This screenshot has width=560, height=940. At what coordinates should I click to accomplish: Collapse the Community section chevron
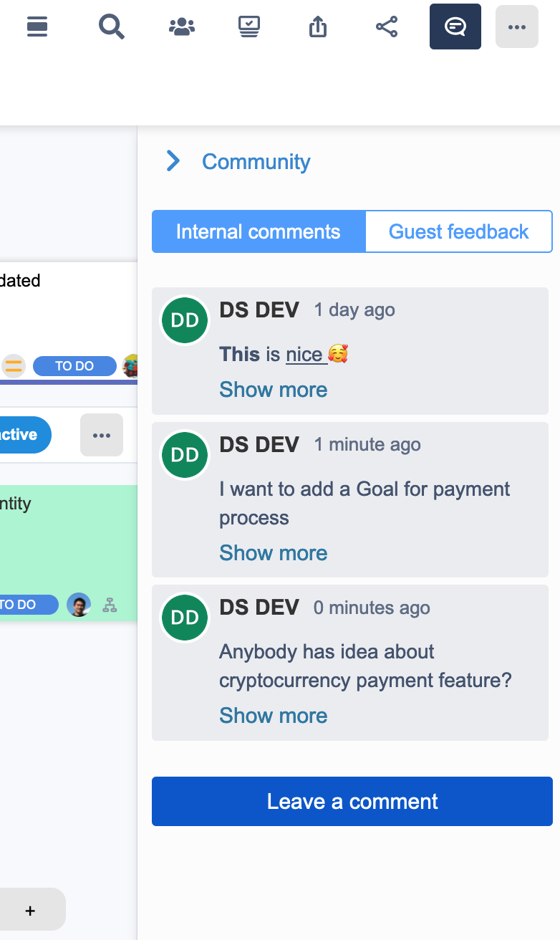[x=173, y=161]
